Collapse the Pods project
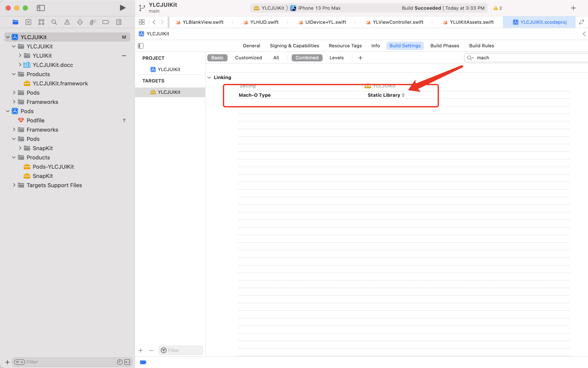Screen dimensions: 588x368 point(8,111)
